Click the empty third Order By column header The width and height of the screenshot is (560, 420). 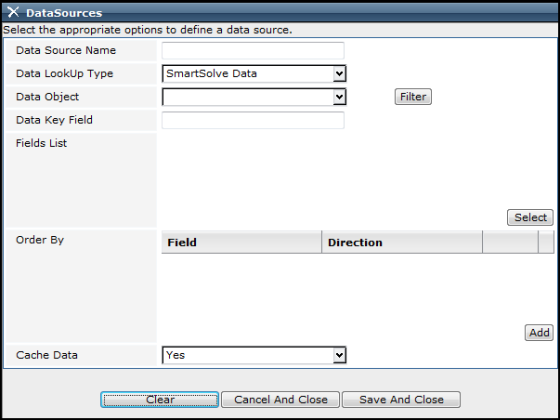(x=510, y=242)
